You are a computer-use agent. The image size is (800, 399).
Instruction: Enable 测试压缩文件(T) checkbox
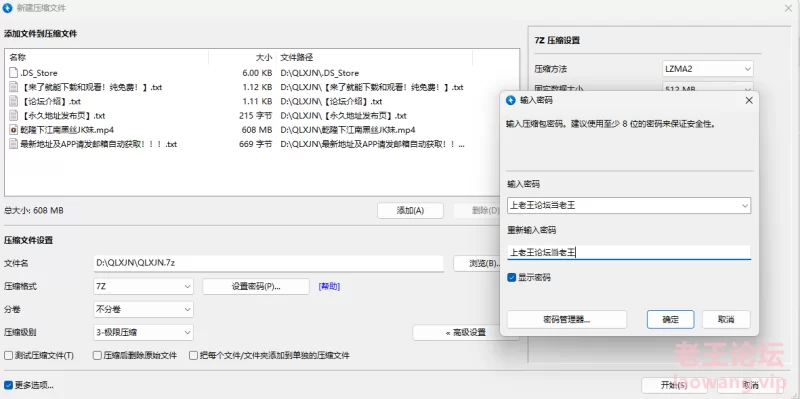(x=8, y=355)
